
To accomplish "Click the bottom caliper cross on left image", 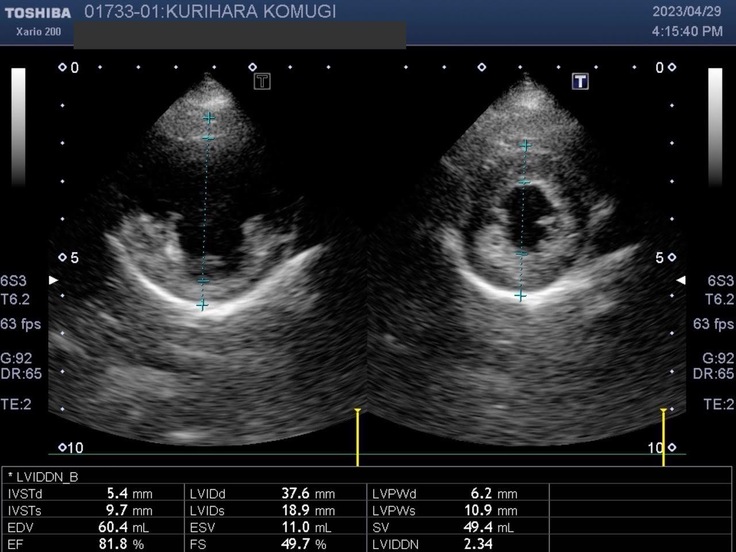I will (x=202, y=305).
